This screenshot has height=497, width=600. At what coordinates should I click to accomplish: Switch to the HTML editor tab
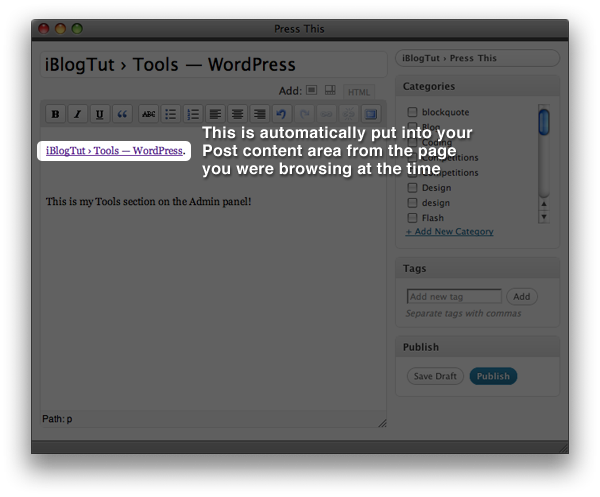(x=359, y=92)
